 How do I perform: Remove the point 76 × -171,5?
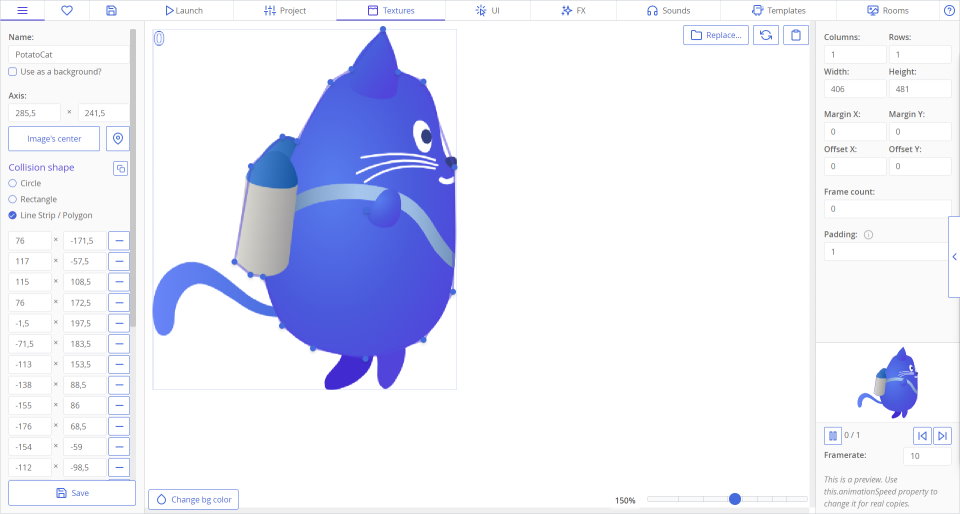[x=119, y=240]
